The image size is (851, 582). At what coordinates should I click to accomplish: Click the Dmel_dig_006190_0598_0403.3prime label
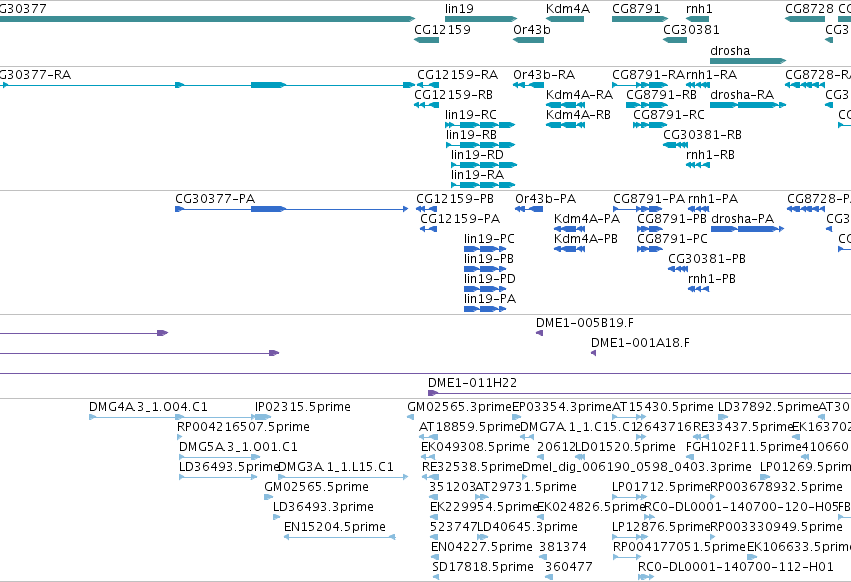tap(637, 467)
